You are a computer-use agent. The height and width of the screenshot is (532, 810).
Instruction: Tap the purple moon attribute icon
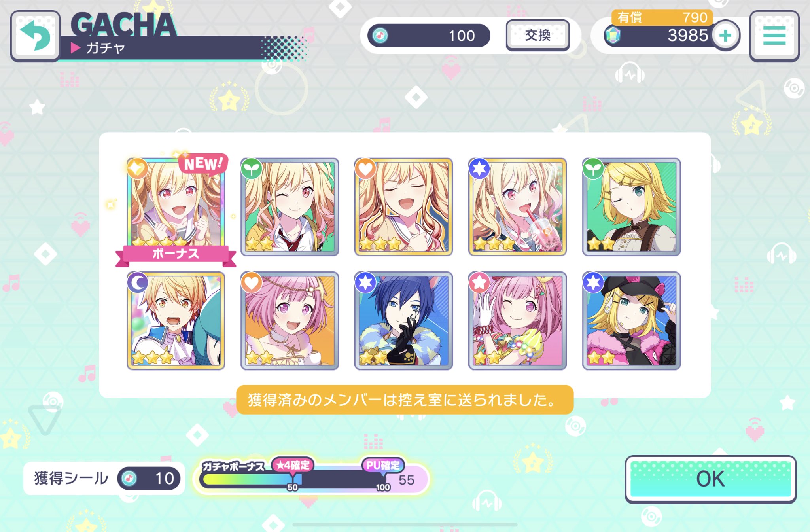point(137,283)
